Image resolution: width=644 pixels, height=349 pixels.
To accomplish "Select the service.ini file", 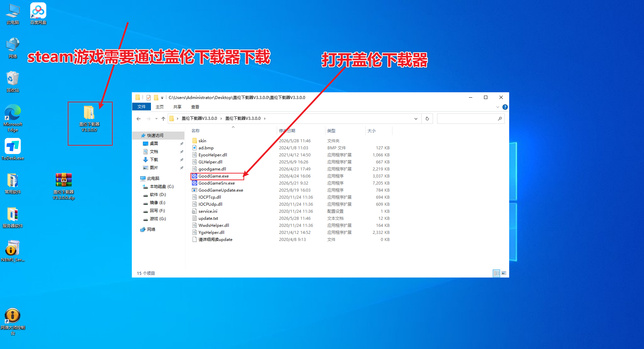I will click(x=208, y=211).
